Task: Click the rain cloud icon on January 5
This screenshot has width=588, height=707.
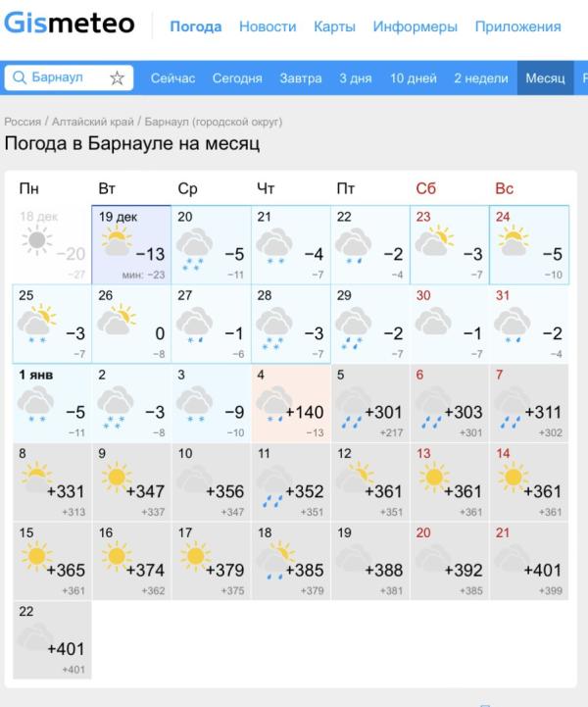Action: [x=354, y=407]
